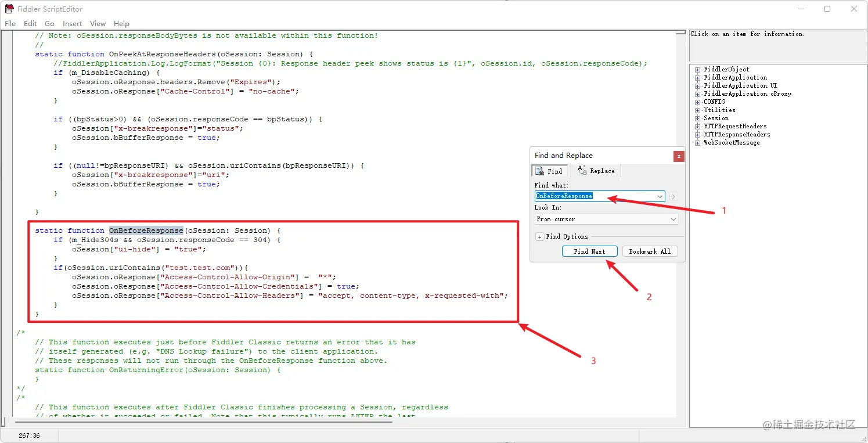Click the 267:36 cursor position in status bar
The image size is (868, 443).
[x=29, y=435]
